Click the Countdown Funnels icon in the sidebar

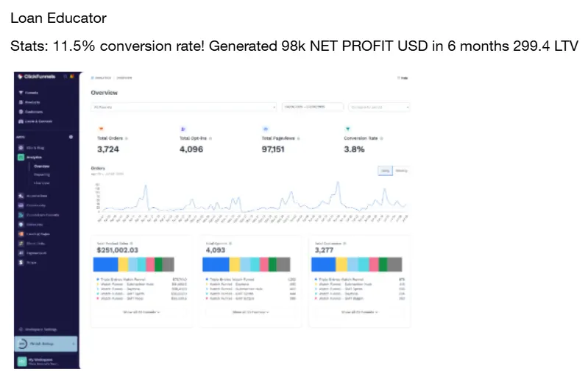[x=21, y=215]
